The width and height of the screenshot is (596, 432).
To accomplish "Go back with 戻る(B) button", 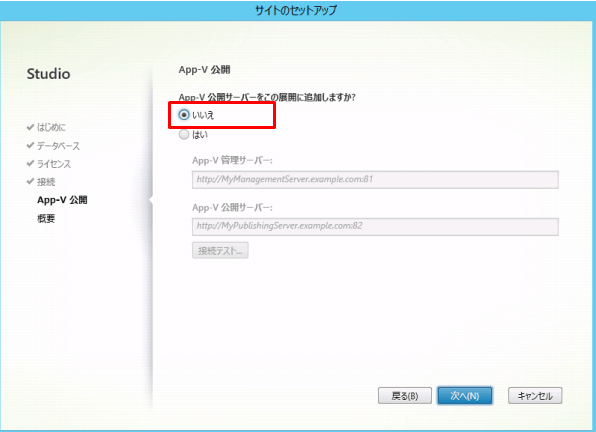I will [405, 396].
